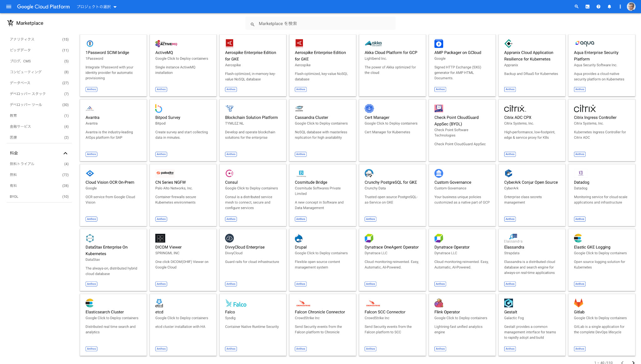641x364 pixels.
Task: Click the Marketplace shopping cart icon
Action: [10, 23]
